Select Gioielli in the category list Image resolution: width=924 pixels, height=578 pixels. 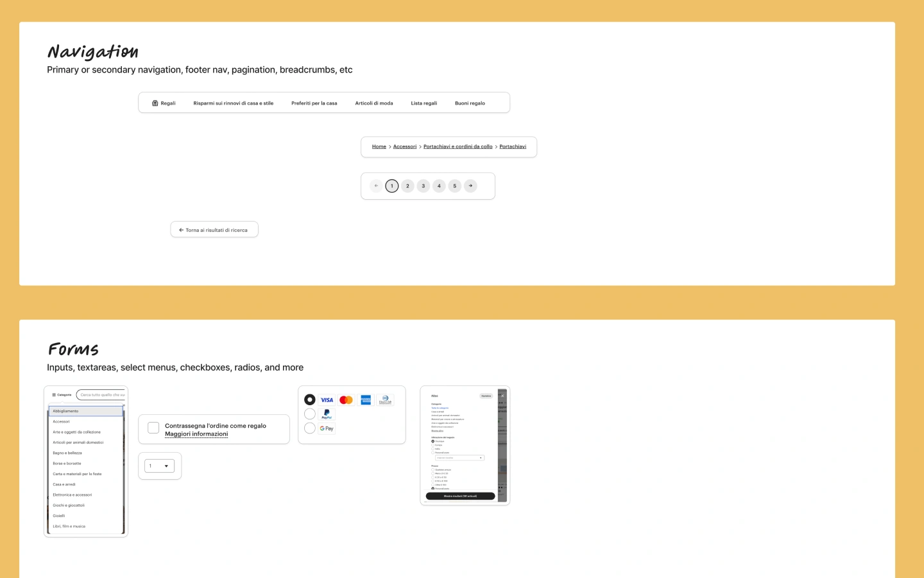[85, 516]
